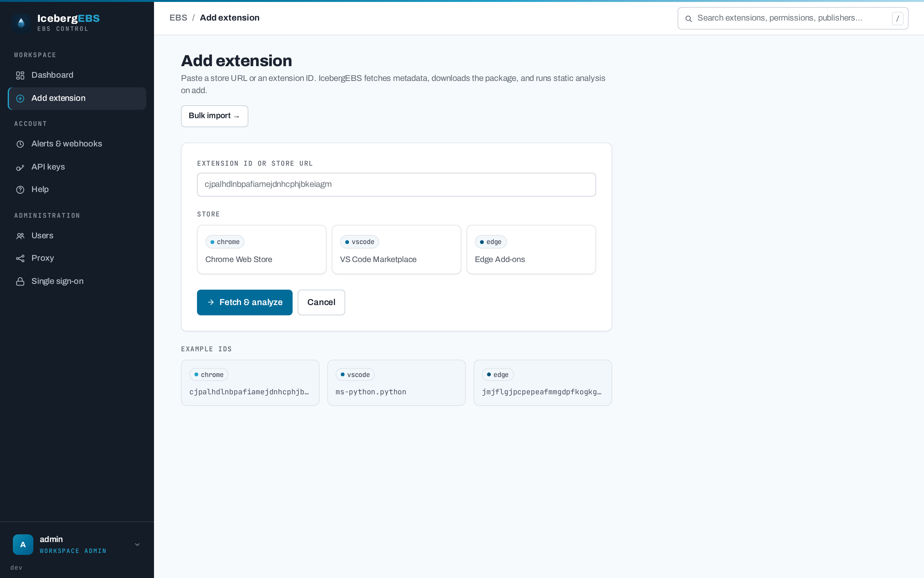Click the Users people icon

click(20, 236)
